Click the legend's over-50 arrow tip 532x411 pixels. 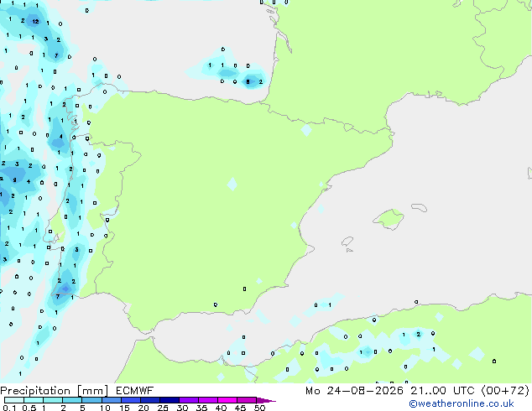coord(266,400)
